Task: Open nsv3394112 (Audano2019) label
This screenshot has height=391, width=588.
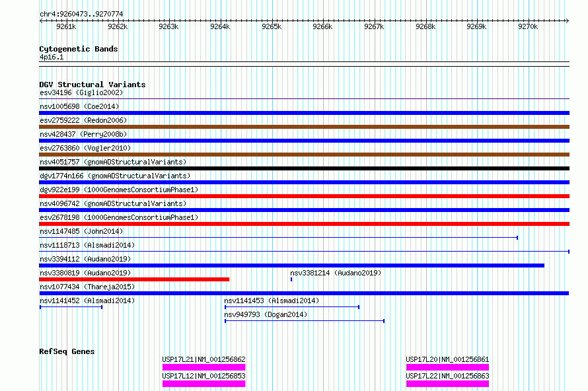Action: (85, 259)
